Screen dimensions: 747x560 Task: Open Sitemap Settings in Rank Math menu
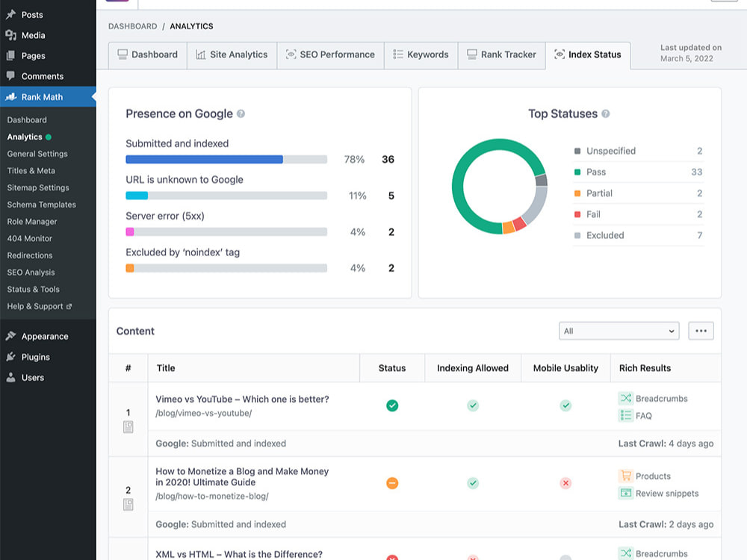pos(38,187)
